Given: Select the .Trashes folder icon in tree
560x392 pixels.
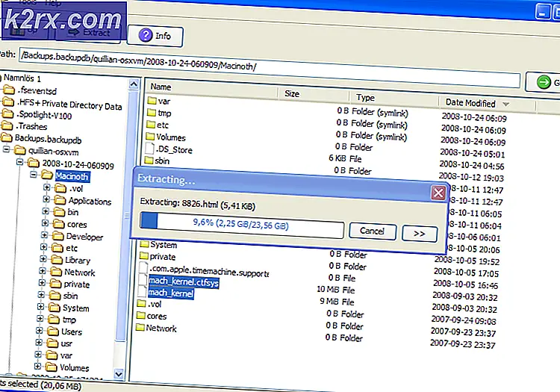Looking at the screenshot, I should click(7, 125).
